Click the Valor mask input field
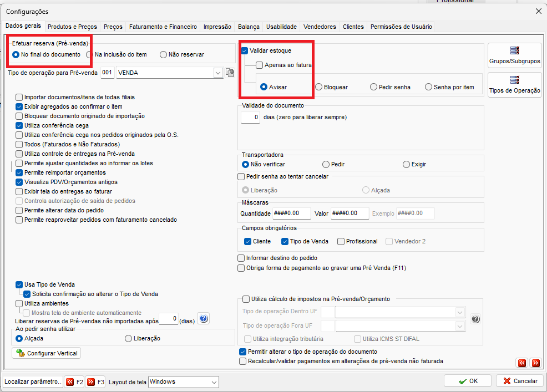This screenshot has height=392, width=547. [x=350, y=213]
